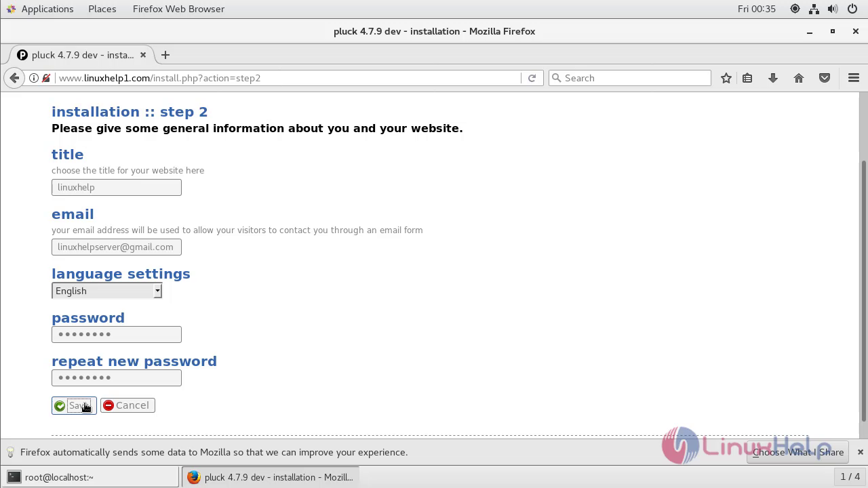This screenshot has height=488, width=868.
Task: Click the Cancel button
Action: coord(127,405)
